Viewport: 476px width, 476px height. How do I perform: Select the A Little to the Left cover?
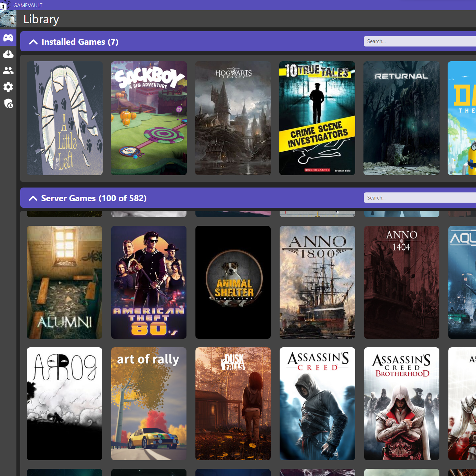65,118
